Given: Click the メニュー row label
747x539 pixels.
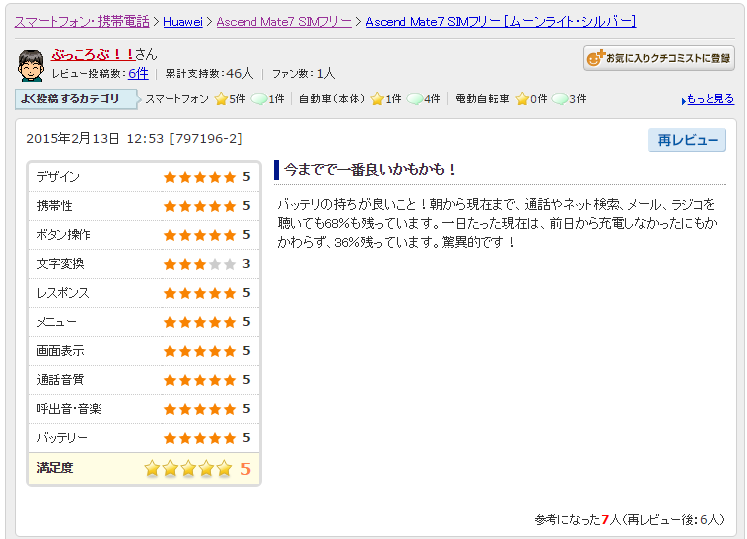Looking at the screenshot, I should point(56,322).
